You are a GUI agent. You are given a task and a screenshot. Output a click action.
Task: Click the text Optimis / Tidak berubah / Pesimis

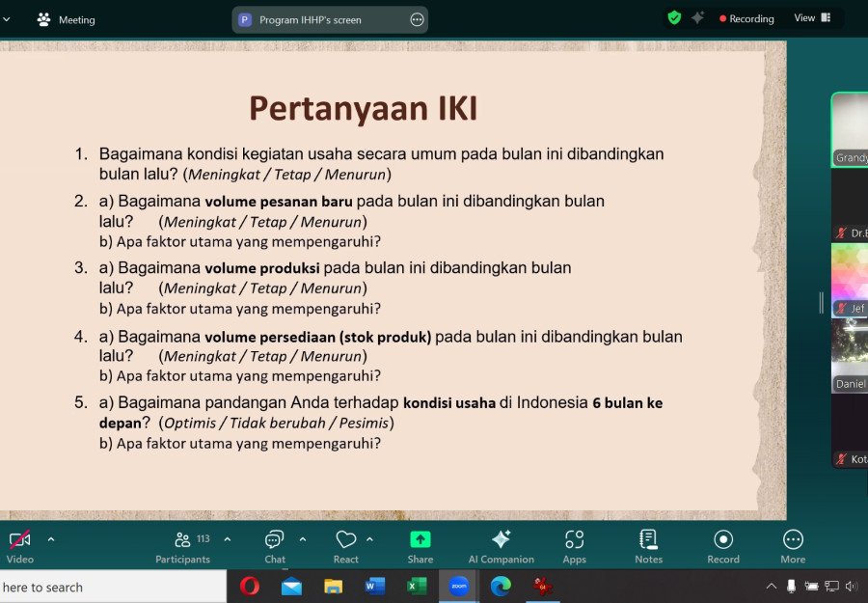coord(276,423)
